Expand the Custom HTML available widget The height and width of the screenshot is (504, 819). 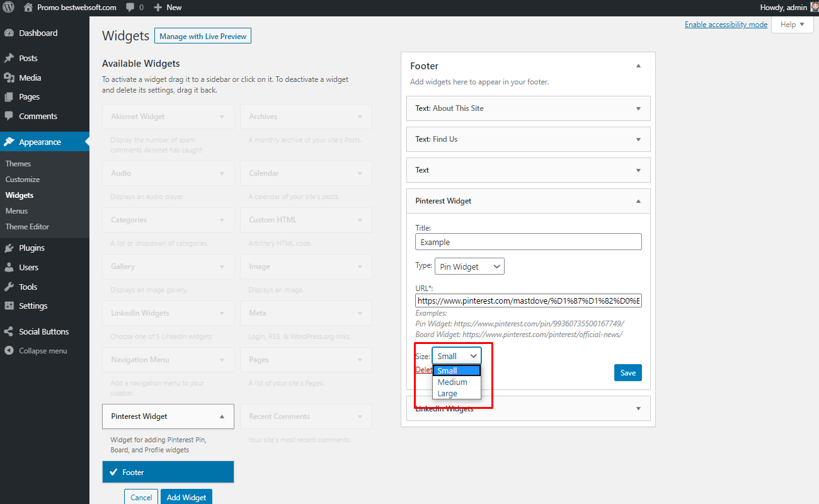pos(360,220)
